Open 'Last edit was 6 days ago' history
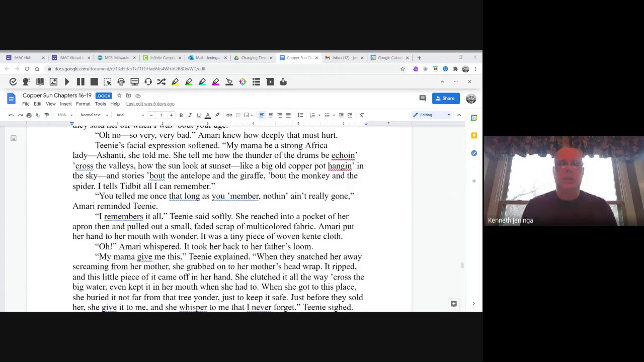 [x=150, y=104]
